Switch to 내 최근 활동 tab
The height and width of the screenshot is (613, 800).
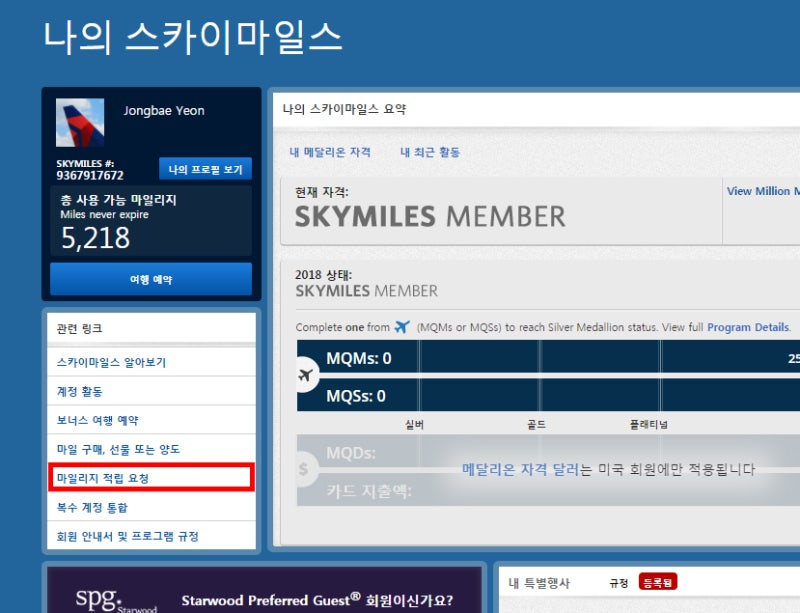click(x=430, y=152)
